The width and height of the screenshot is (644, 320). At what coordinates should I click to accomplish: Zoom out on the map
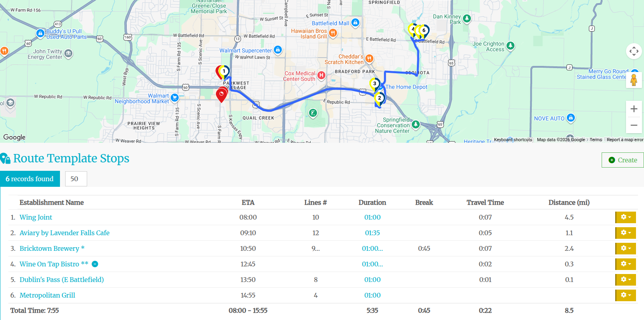pyautogui.click(x=634, y=125)
